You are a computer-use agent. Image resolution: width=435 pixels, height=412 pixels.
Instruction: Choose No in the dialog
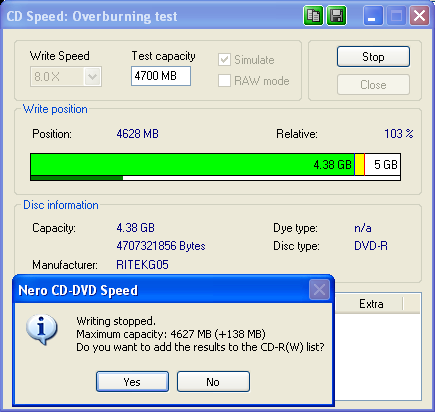click(213, 382)
